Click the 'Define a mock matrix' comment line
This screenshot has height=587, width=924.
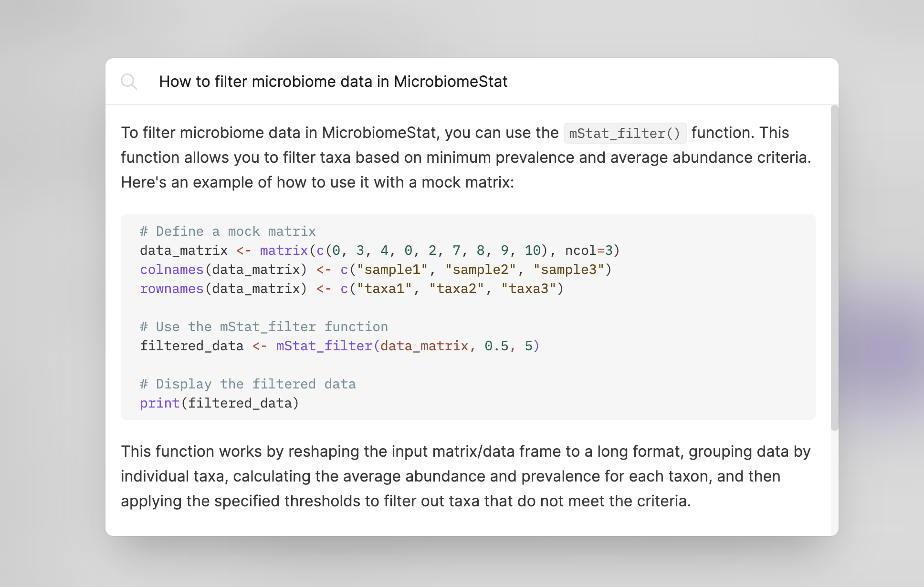pyautogui.click(x=228, y=231)
